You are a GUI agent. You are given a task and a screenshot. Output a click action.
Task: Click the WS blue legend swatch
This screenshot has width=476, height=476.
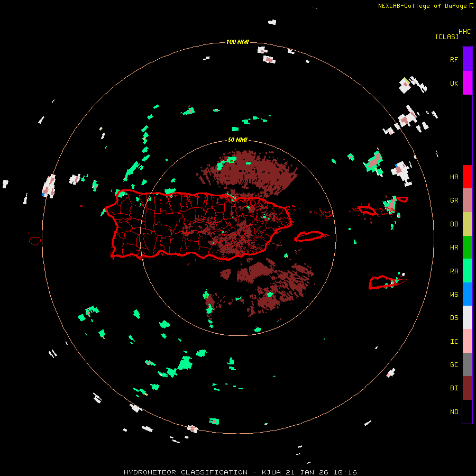click(467, 294)
